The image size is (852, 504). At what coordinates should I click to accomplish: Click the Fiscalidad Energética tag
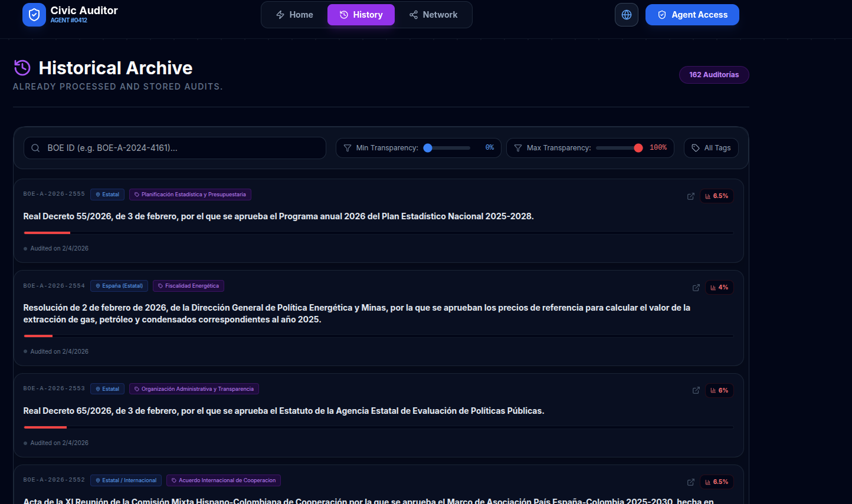coord(188,286)
